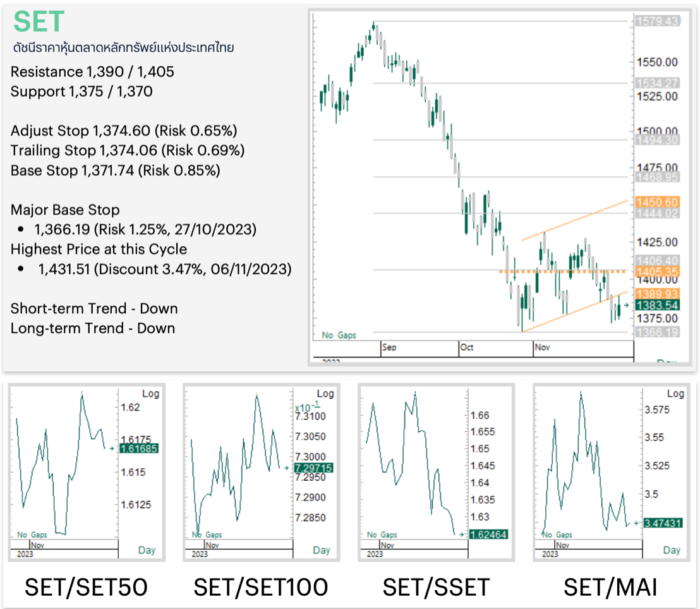700x609 pixels.
Task: Click the 1534.27 price level label
Action: (x=657, y=83)
